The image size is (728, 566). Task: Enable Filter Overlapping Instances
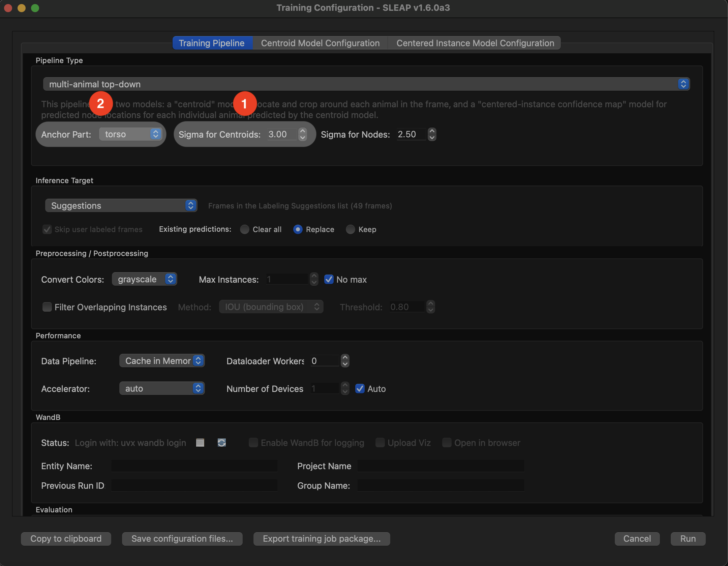(x=47, y=307)
